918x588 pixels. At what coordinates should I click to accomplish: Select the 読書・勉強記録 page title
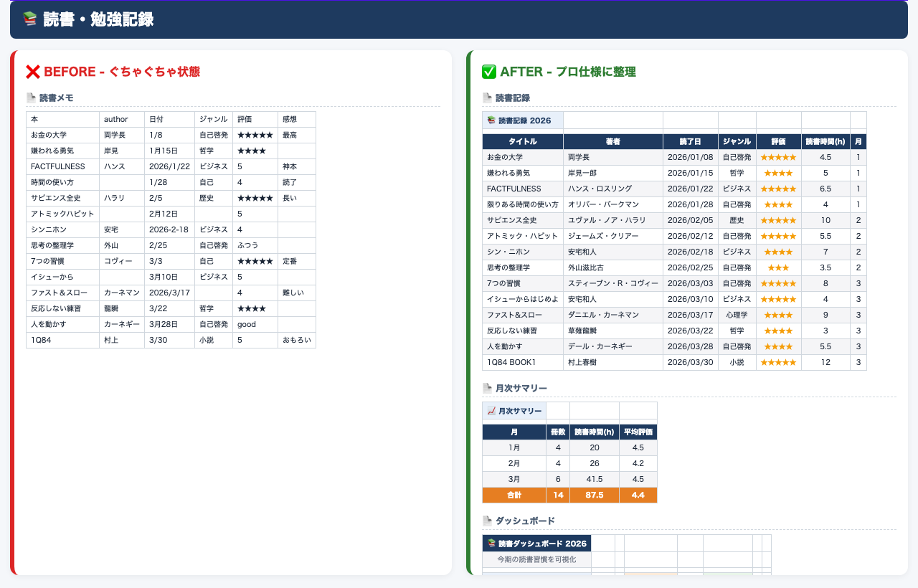pyautogui.click(x=98, y=19)
